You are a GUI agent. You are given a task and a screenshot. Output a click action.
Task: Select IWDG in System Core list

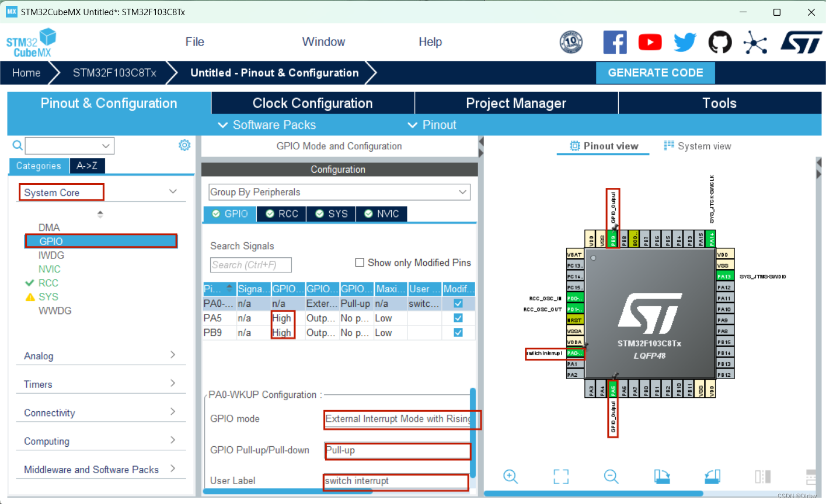point(51,256)
